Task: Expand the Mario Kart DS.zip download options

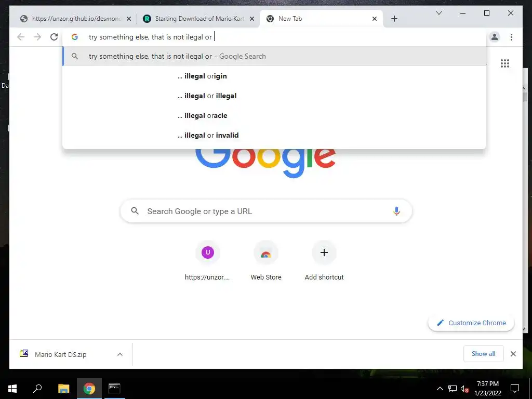Action: pyautogui.click(x=120, y=354)
